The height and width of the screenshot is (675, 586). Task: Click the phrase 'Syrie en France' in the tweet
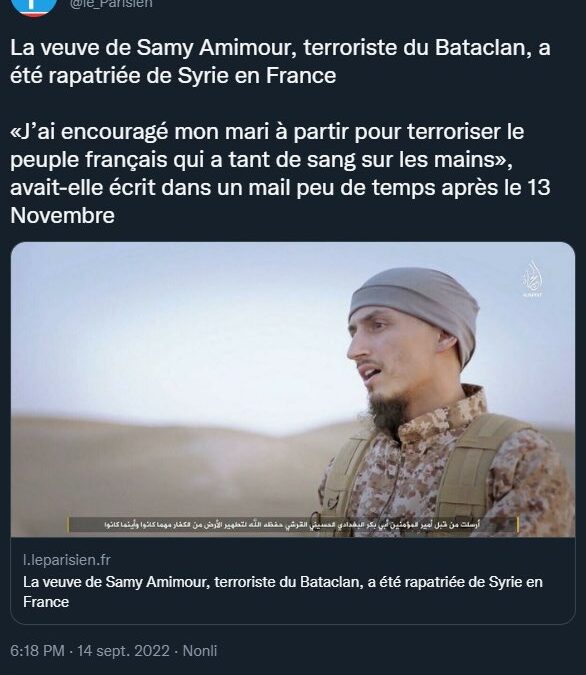257,76
